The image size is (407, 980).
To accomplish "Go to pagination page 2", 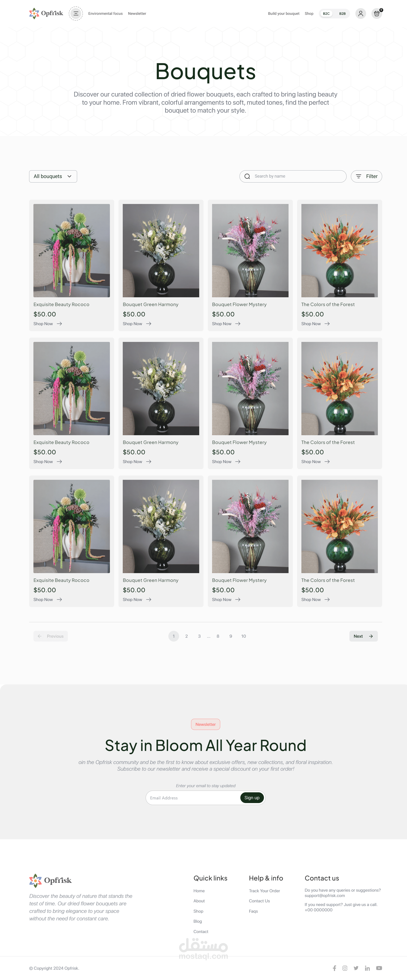I will (186, 636).
